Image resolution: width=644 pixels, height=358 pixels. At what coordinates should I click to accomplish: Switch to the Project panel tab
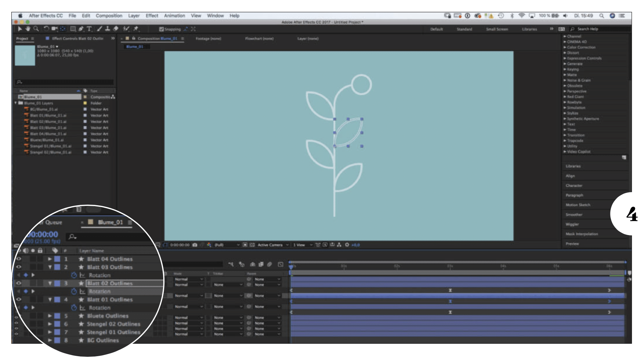point(22,38)
